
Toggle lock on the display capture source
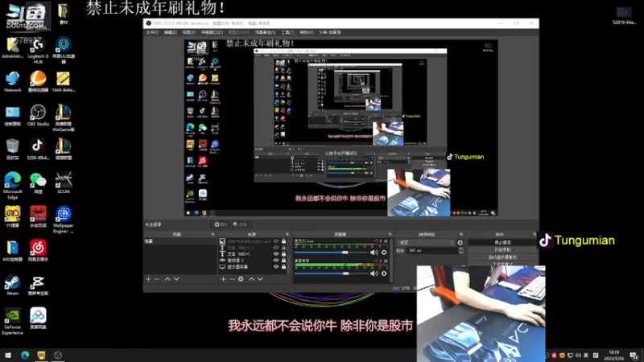(283, 267)
